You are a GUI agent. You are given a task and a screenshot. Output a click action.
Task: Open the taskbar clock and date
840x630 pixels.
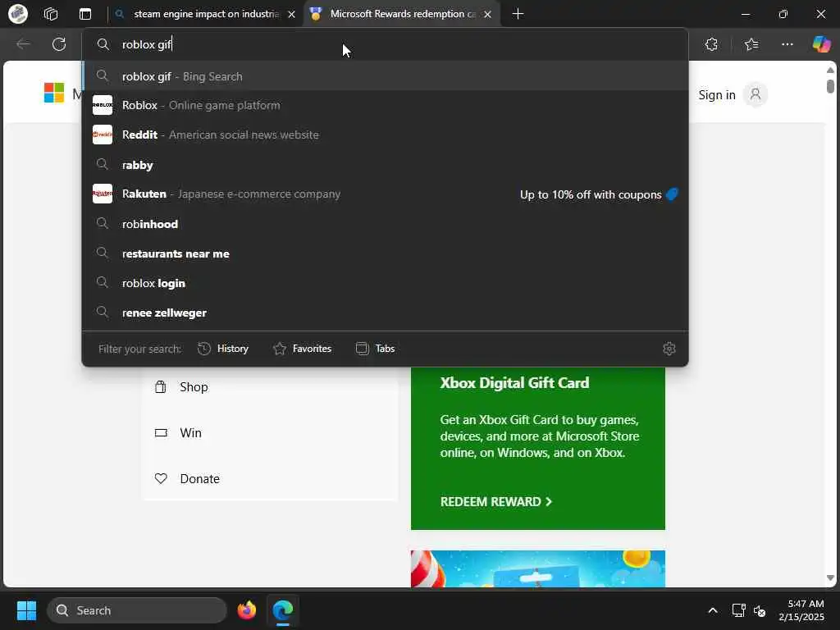coord(801,610)
